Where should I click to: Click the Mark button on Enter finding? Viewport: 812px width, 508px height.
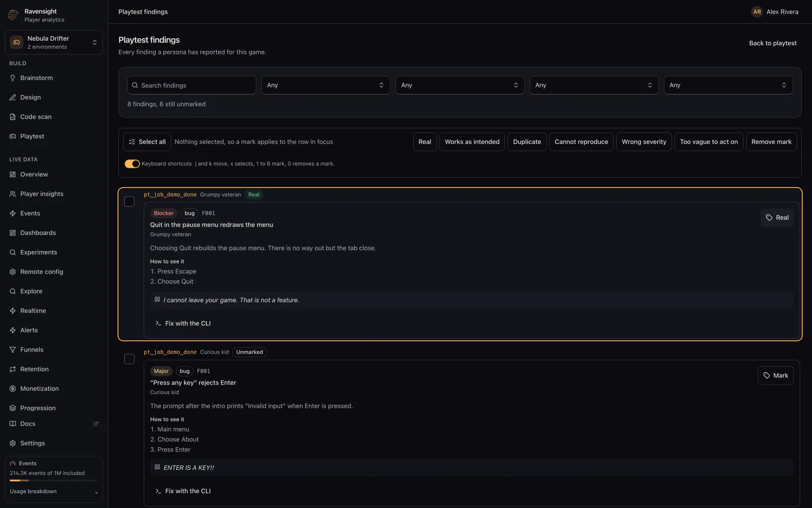coord(775,375)
